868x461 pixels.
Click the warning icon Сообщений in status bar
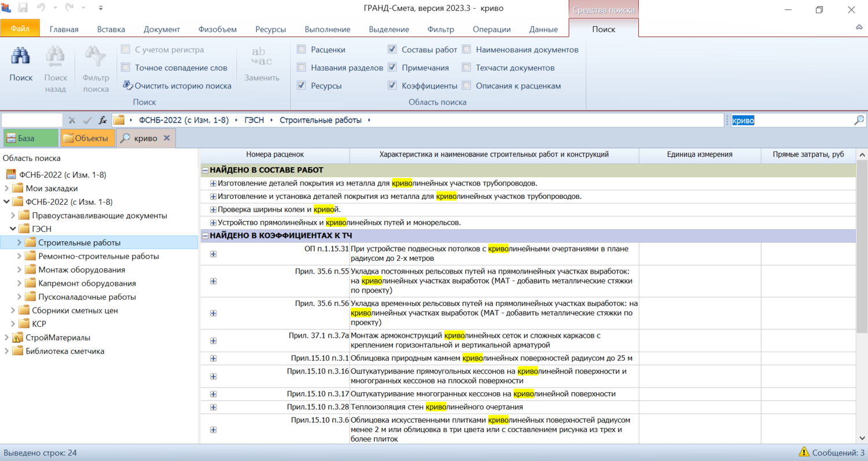804,452
